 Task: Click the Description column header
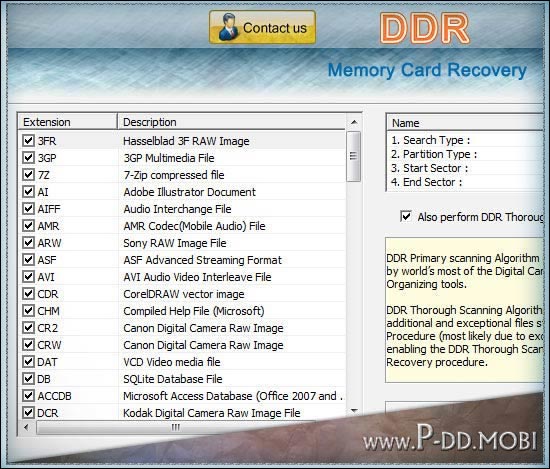tap(232, 122)
